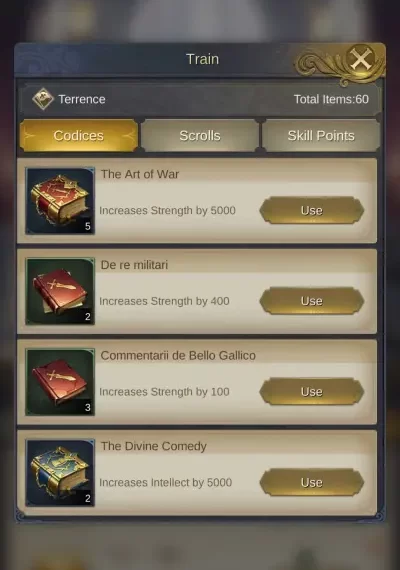Use the De re militari codex

(312, 301)
